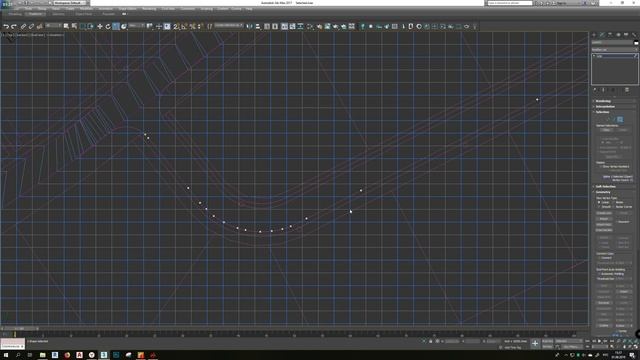This screenshot has width=640, height=360.
Task: Switch to the Create command panel tab
Action: (594, 35)
